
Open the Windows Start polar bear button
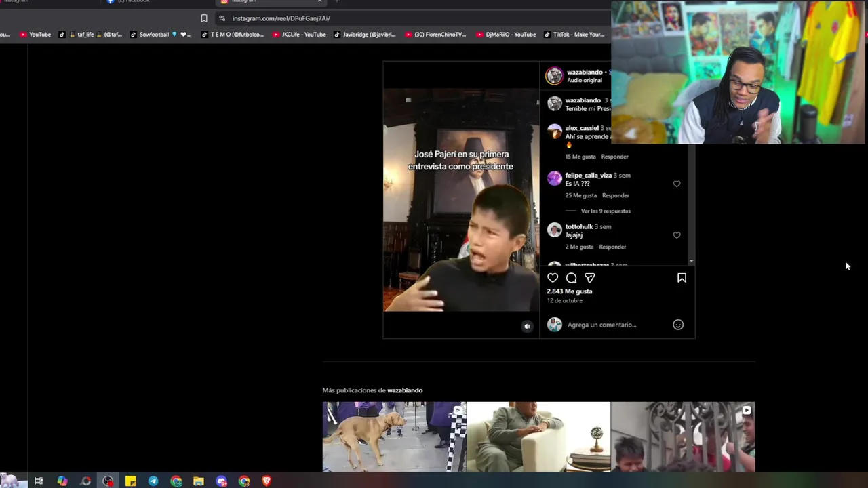click(x=14, y=481)
